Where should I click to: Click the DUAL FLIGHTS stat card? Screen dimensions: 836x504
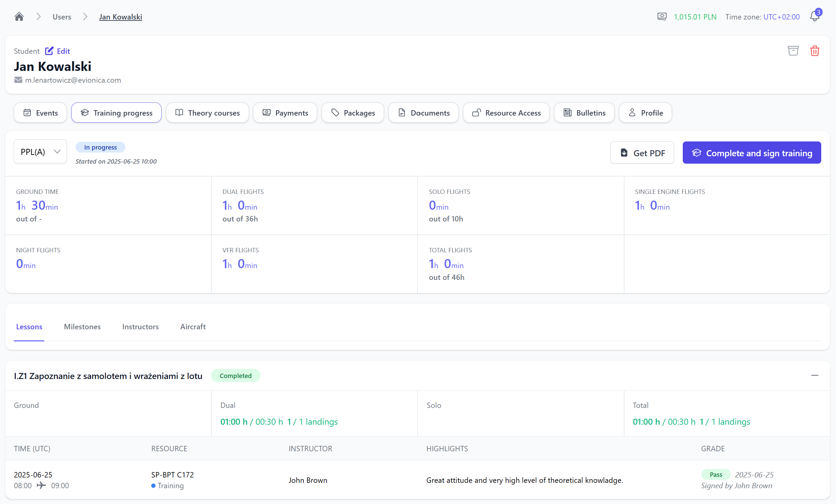(x=315, y=206)
